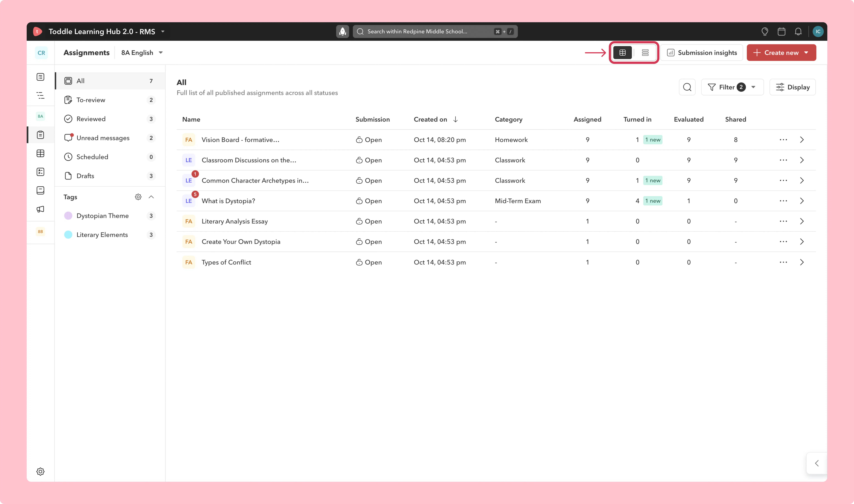Open the gradebook grid sidebar icon

coord(40,153)
